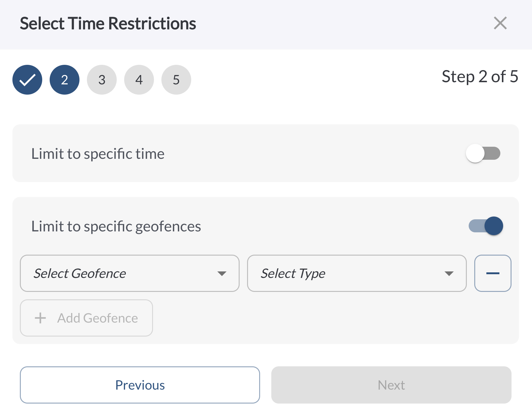Image resolution: width=532 pixels, height=420 pixels.
Task: Open the Select Geofence dropdown
Action: [x=130, y=273]
